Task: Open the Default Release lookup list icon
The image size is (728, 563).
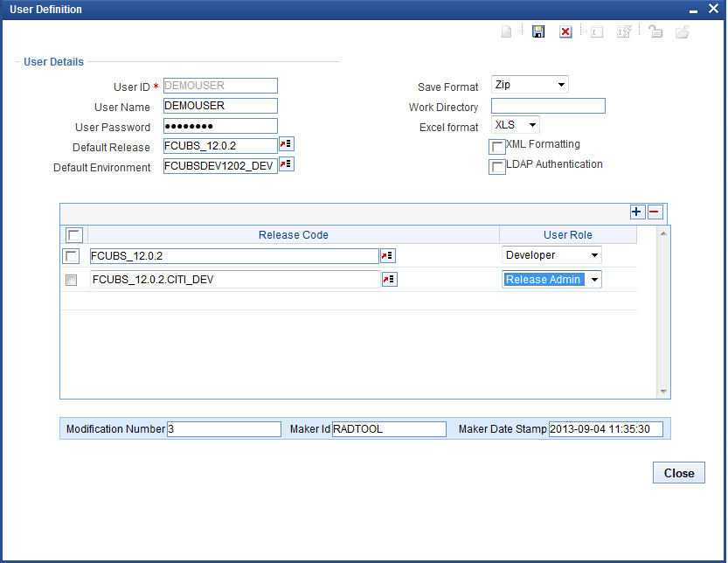Action: [286, 144]
